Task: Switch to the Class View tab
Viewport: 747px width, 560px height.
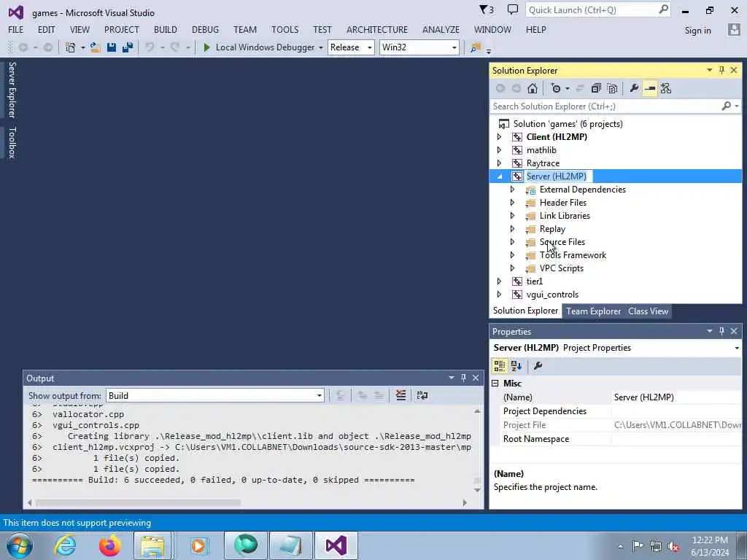Action: [x=648, y=311]
